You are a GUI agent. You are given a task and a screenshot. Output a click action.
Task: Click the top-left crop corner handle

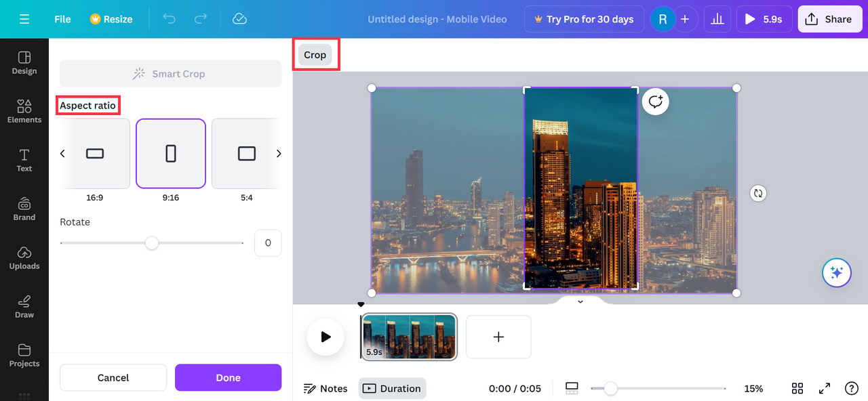527,89
